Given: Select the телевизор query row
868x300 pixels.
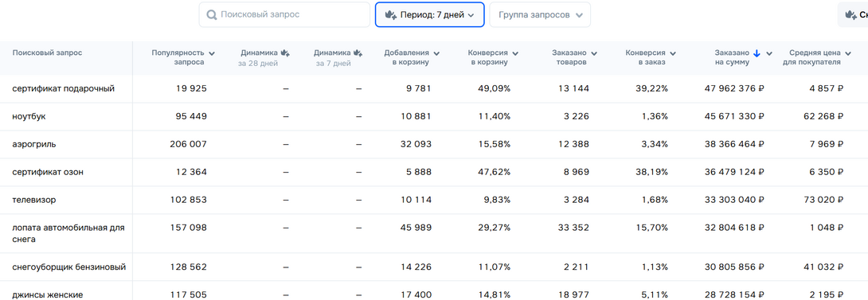Looking at the screenshot, I should coord(34,200).
